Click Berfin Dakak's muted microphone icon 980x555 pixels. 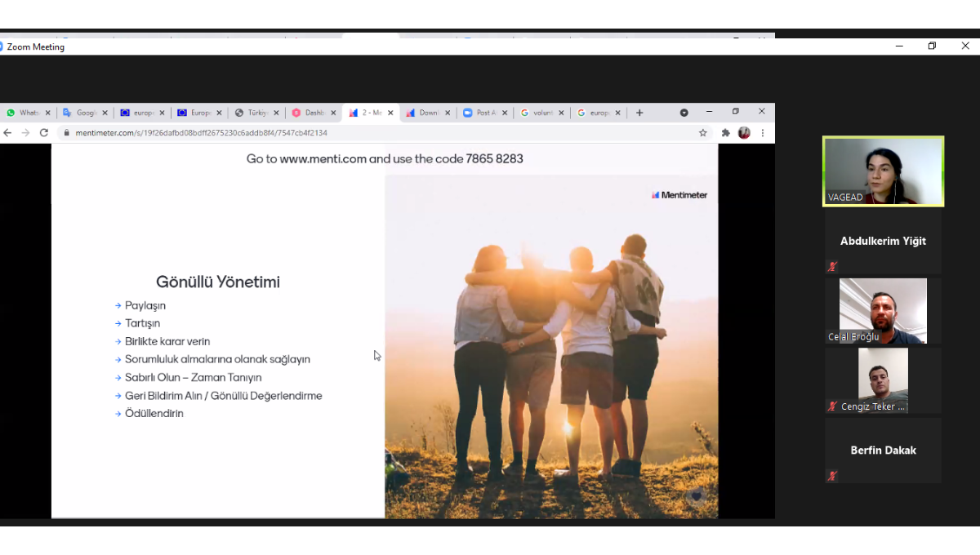click(832, 476)
